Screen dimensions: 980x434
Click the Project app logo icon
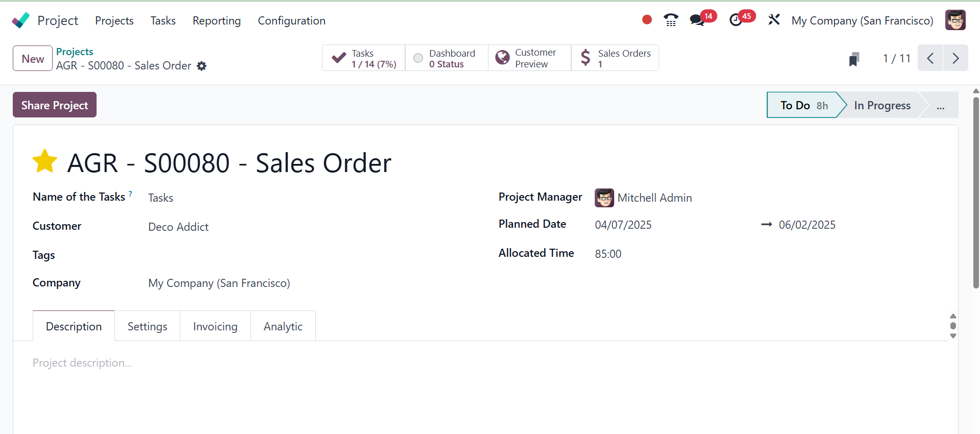[21, 20]
